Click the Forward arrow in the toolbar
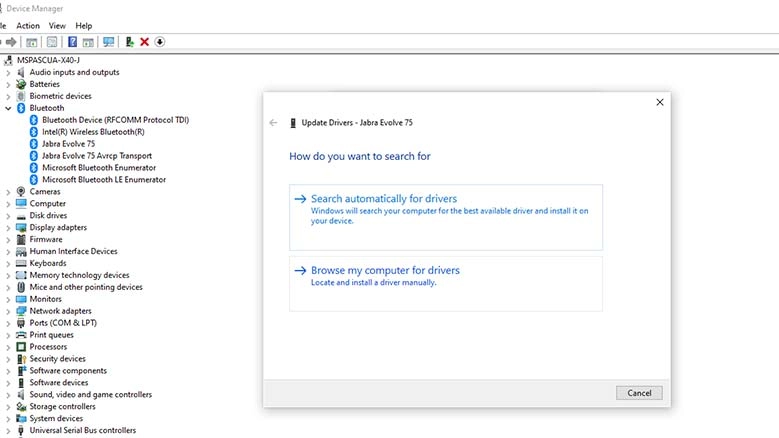Viewport: 779px width, 438px height. (11, 42)
